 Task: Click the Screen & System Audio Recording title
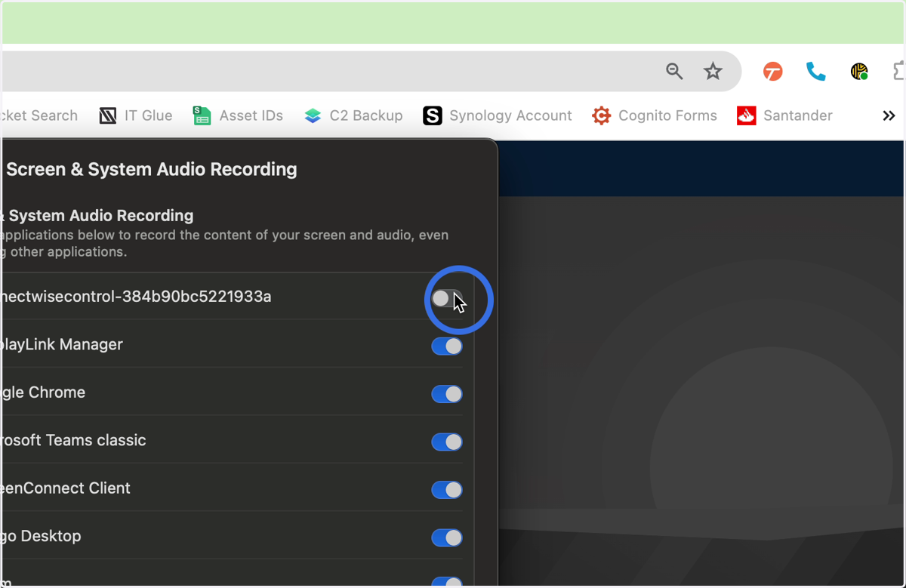[x=151, y=169]
